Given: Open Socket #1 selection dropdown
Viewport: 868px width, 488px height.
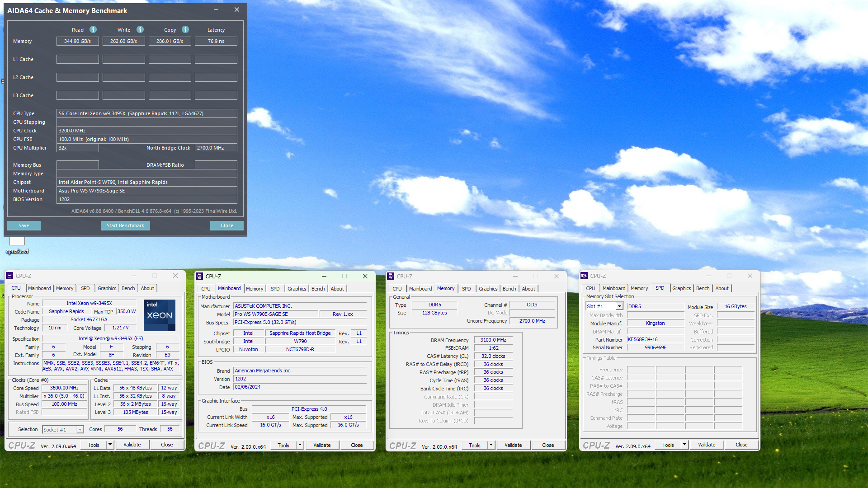Looking at the screenshot, I should (63, 429).
